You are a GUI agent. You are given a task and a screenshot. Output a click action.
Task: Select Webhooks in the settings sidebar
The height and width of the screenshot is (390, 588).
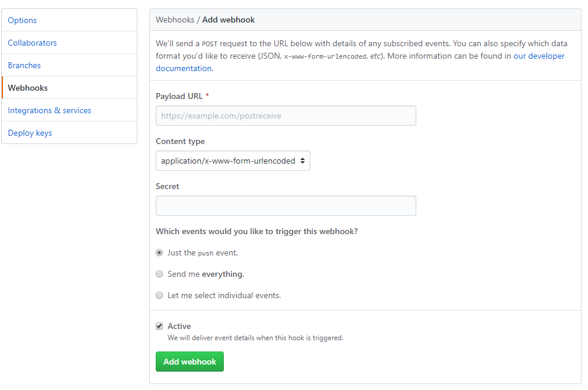pos(28,88)
